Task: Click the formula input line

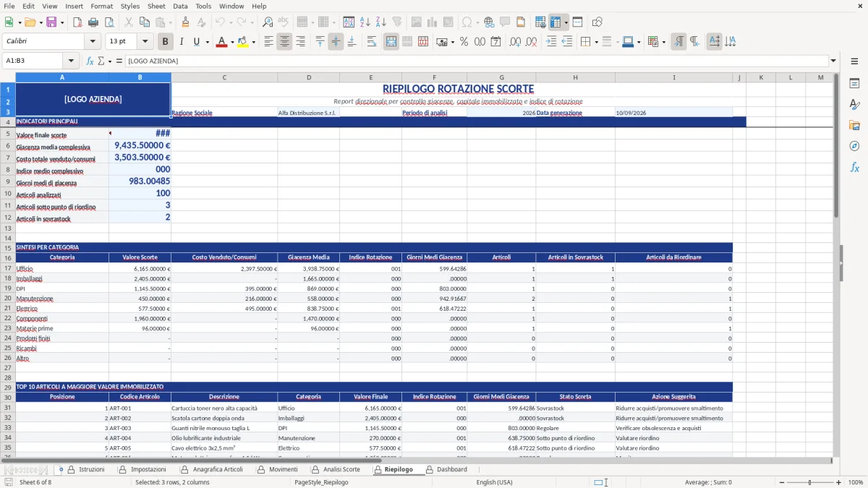Action: click(476, 61)
